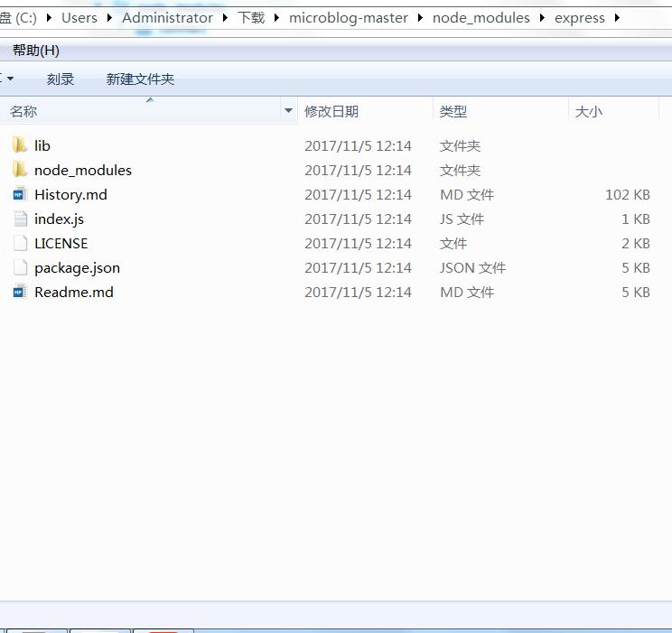Image resolution: width=672 pixels, height=633 pixels.
Task: Select the Readme.md file icon
Action: [x=20, y=292]
